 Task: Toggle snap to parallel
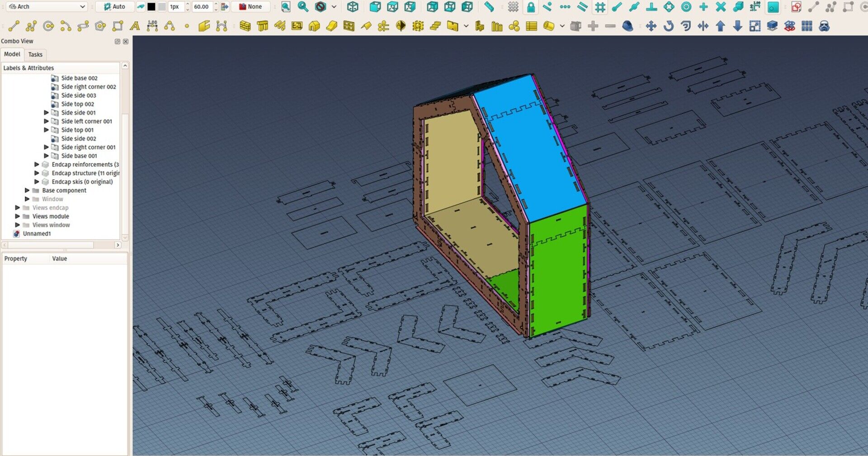click(583, 7)
